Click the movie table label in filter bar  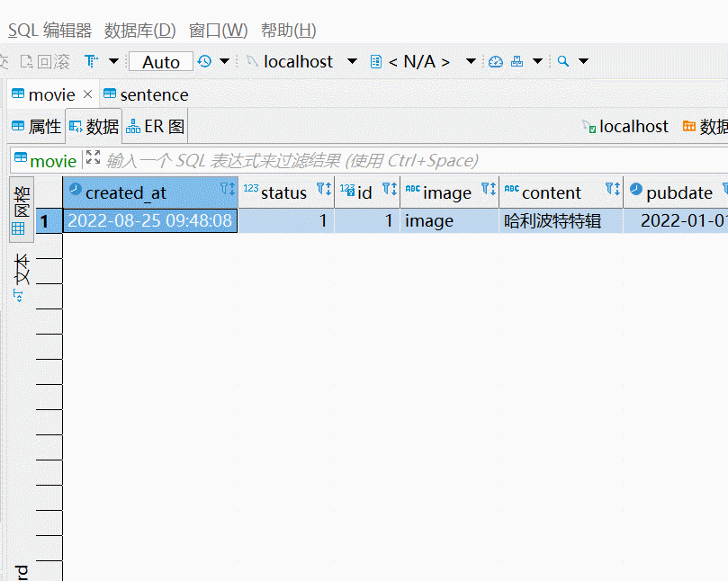pos(45,161)
